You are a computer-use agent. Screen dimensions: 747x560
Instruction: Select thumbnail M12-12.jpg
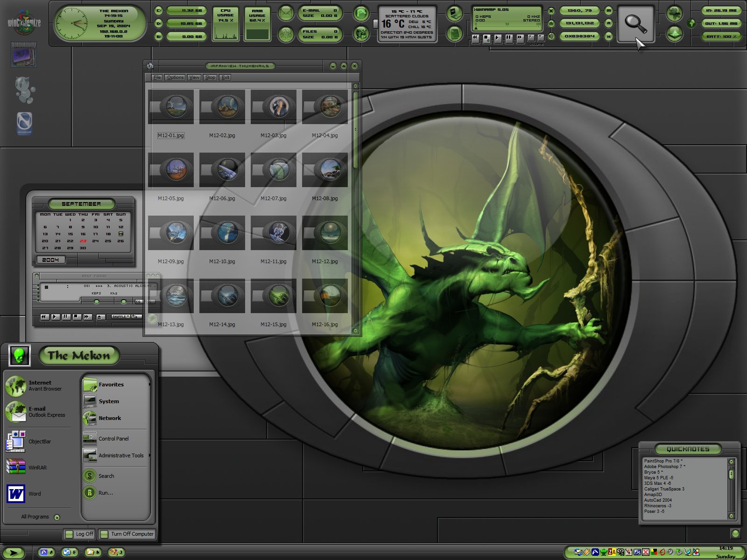tap(325, 233)
